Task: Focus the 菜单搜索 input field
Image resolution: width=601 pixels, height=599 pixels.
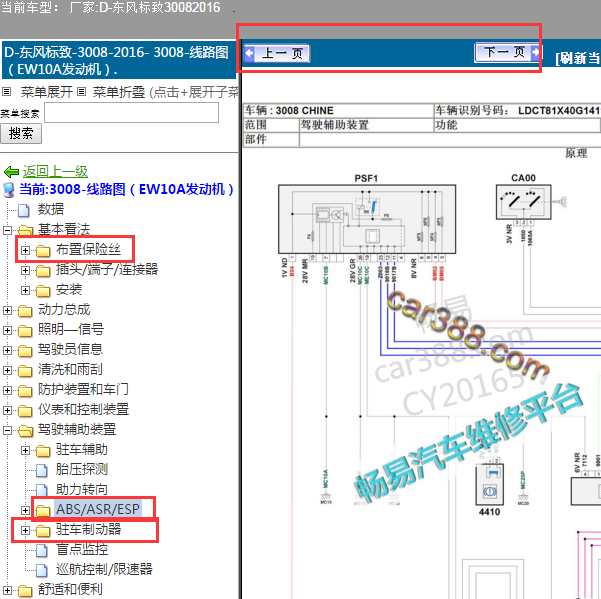Action: (x=131, y=113)
